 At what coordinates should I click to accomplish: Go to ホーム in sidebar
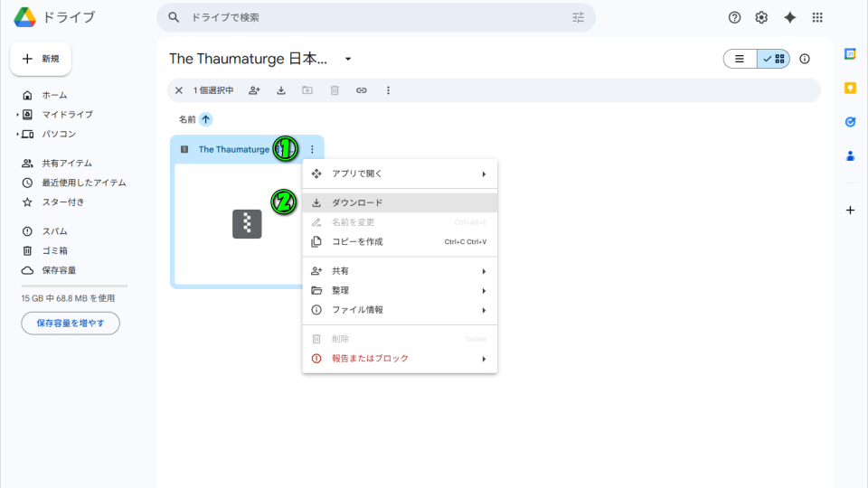click(54, 95)
